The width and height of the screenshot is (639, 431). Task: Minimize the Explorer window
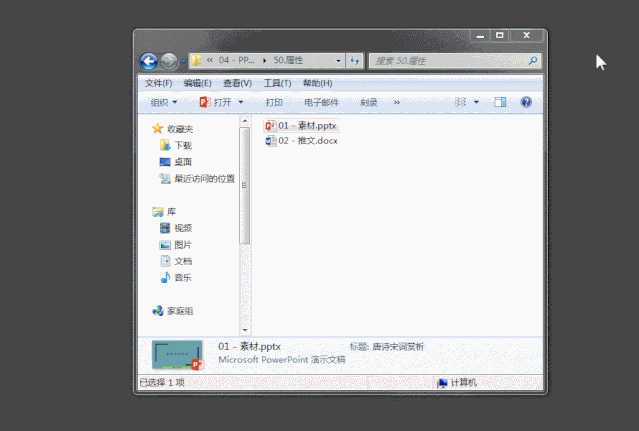(480, 36)
